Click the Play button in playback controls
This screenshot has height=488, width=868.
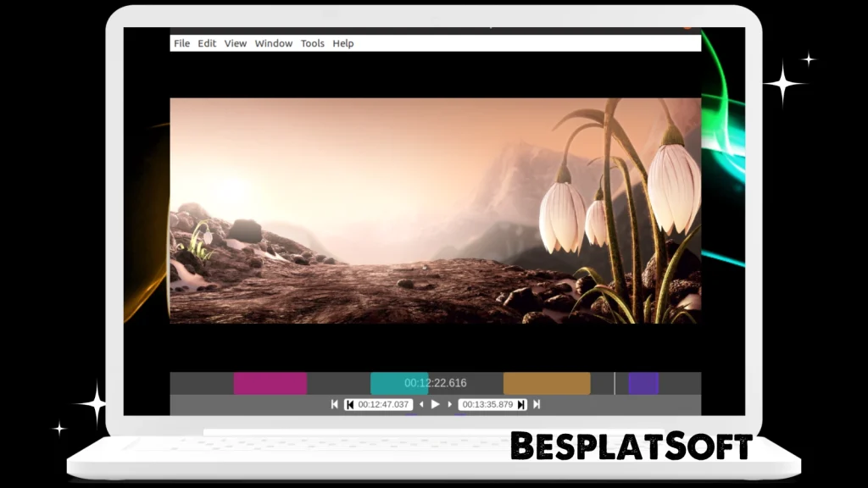tap(436, 405)
